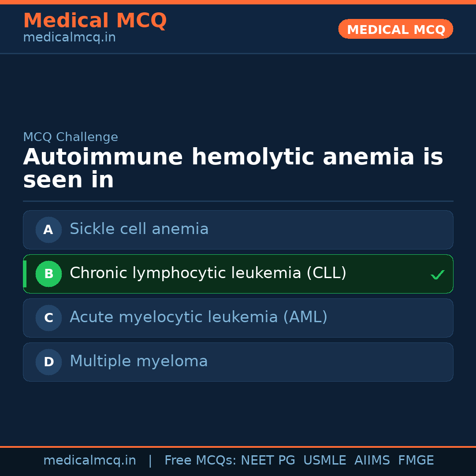476x476 pixels.
Task: Click the Free MCQs footer text
Action: [200, 461]
